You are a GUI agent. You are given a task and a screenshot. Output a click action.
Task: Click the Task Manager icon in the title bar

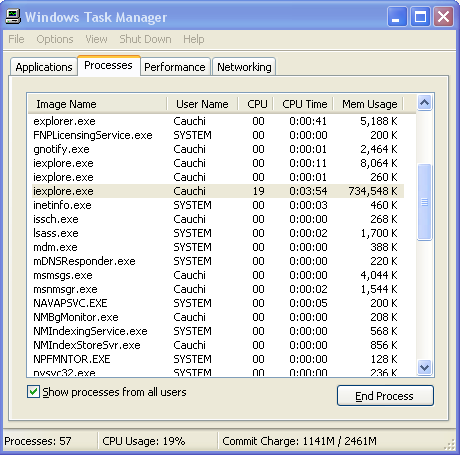13,16
